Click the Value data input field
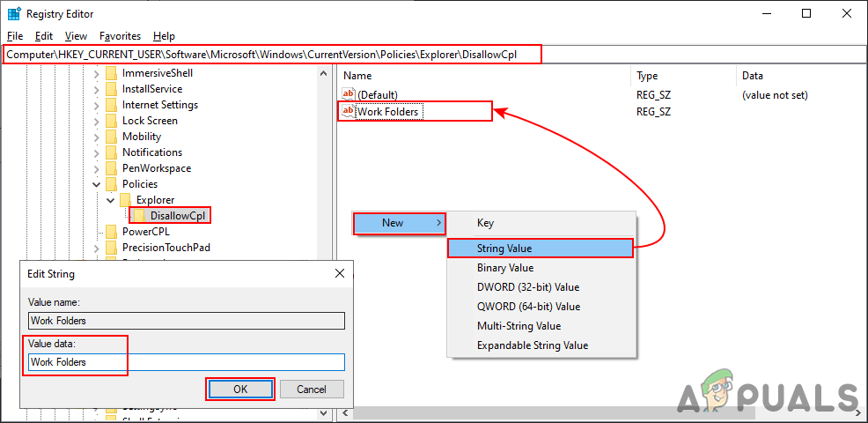The height and width of the screenshot is (423, 868). click(x=187, y=362)
